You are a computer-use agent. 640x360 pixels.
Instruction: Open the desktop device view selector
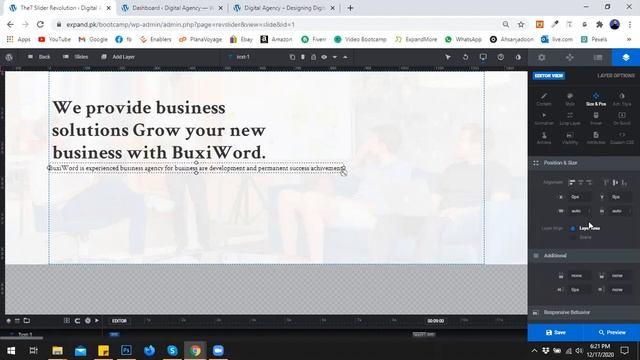483,57
